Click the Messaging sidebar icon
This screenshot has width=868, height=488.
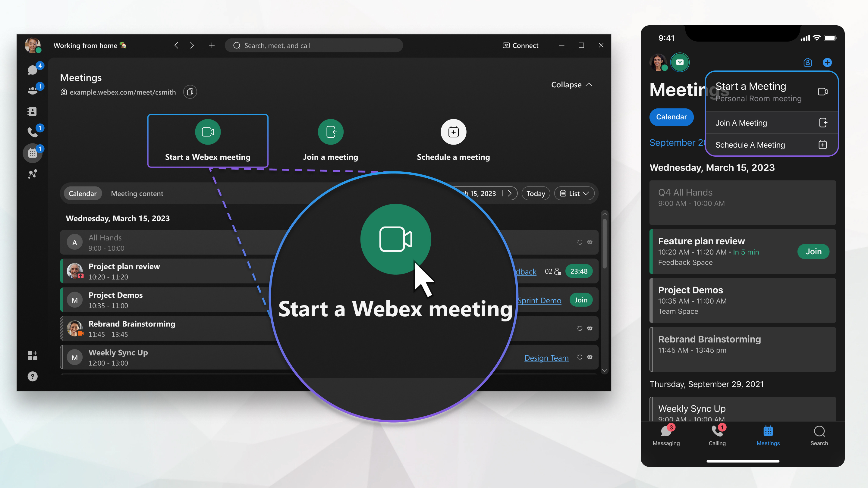tap(32, 67)
